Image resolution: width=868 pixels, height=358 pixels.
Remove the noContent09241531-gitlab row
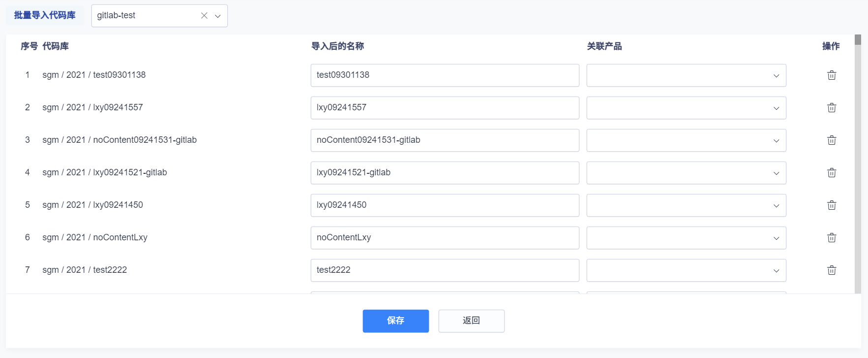(832, 140)
